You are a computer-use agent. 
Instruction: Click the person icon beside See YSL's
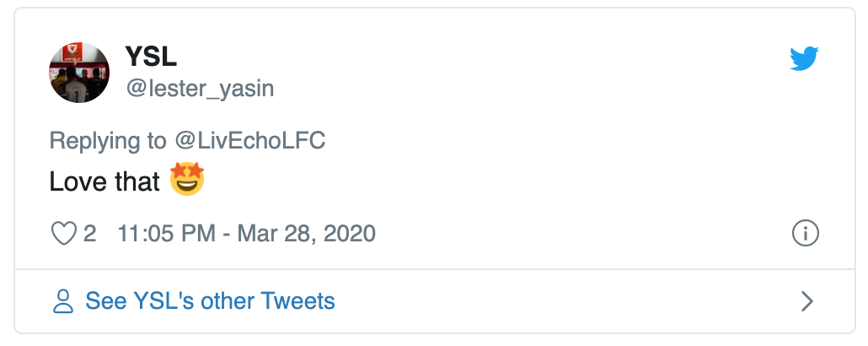tap(63, 301)
